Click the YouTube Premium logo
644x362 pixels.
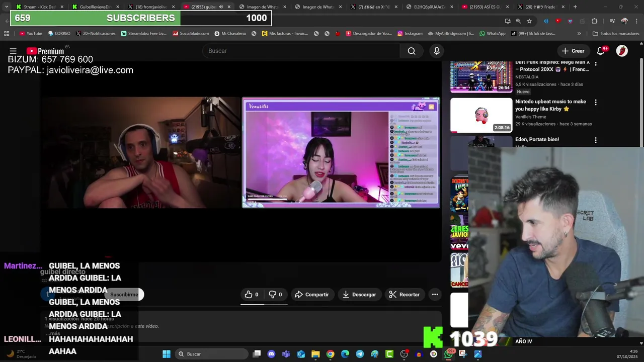tap(45, 51)
